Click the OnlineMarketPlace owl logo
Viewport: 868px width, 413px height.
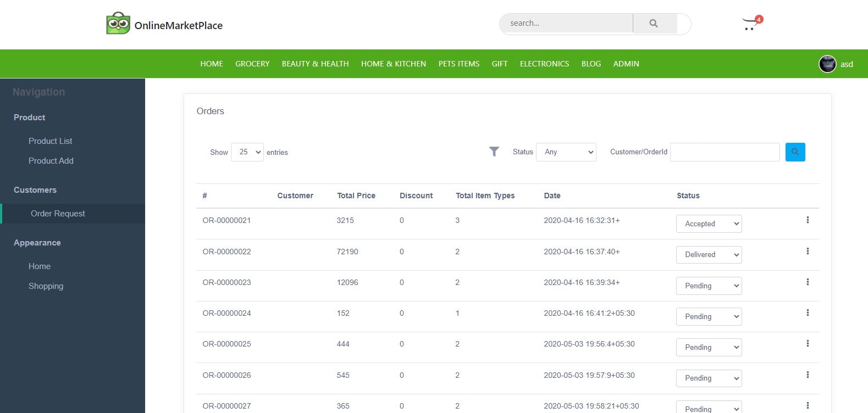click(118, 24)
